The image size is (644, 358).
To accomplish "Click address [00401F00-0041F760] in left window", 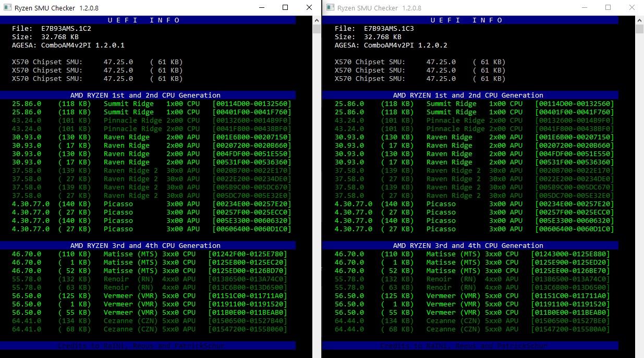I will [x=252, y=112].
